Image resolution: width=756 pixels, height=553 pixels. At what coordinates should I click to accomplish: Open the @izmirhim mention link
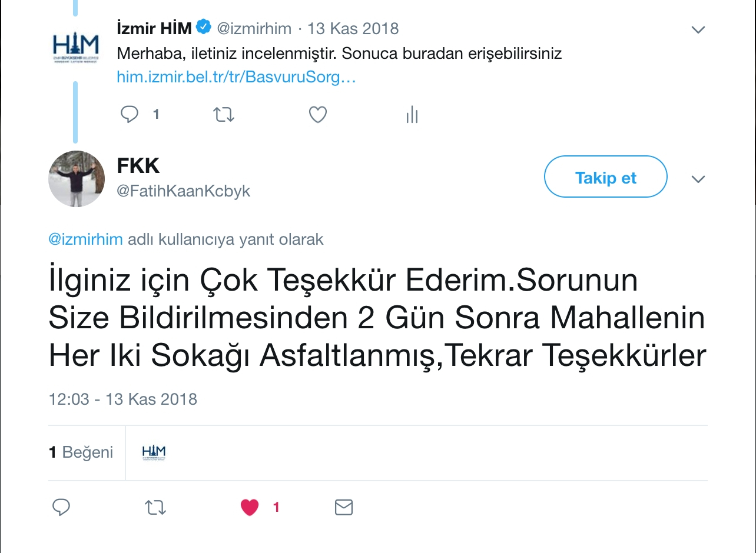85,239
